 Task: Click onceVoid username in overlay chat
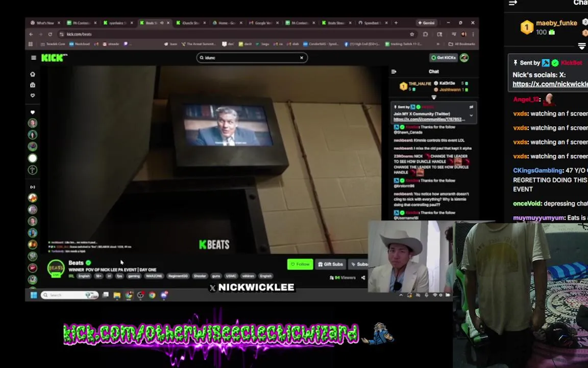click(x=527, y=203)
